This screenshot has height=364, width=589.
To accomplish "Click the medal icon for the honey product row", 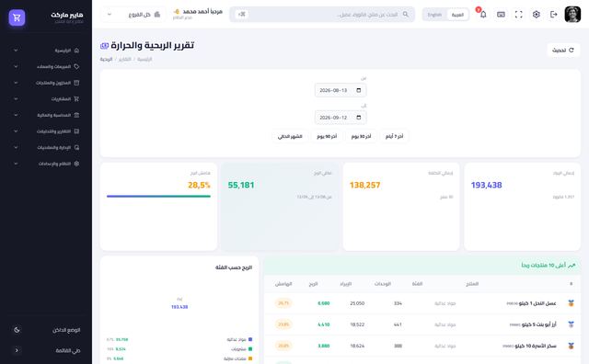I will (571, 303).
